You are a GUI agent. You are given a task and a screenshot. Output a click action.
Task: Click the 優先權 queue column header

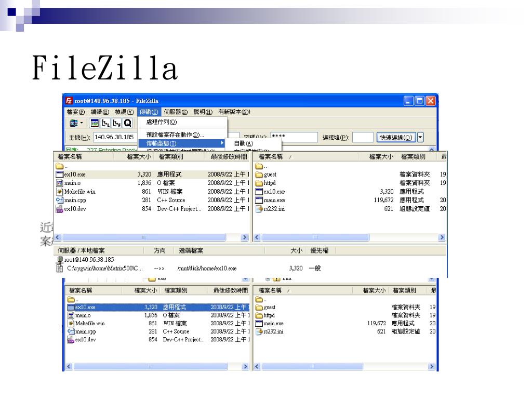point(320,250)
